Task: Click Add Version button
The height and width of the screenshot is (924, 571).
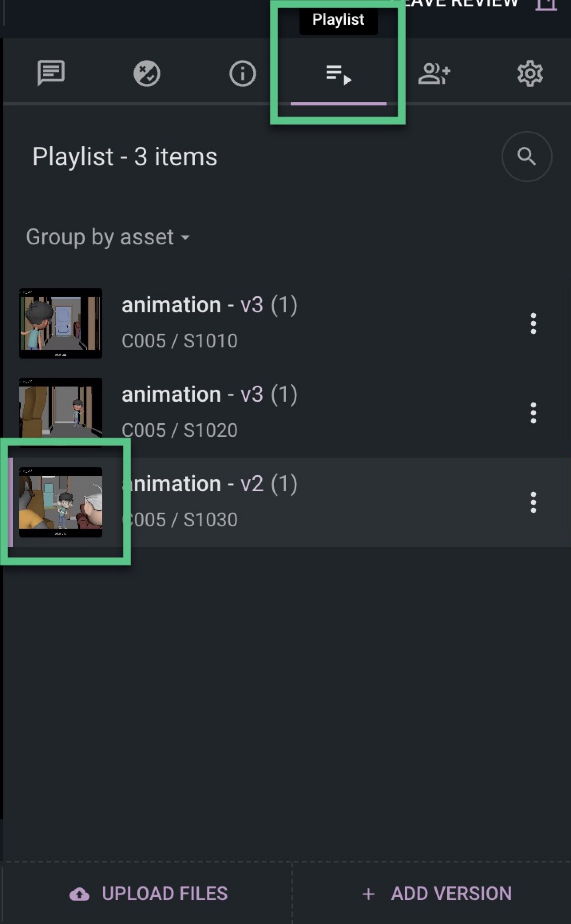Action: click(x=436, y=894)
